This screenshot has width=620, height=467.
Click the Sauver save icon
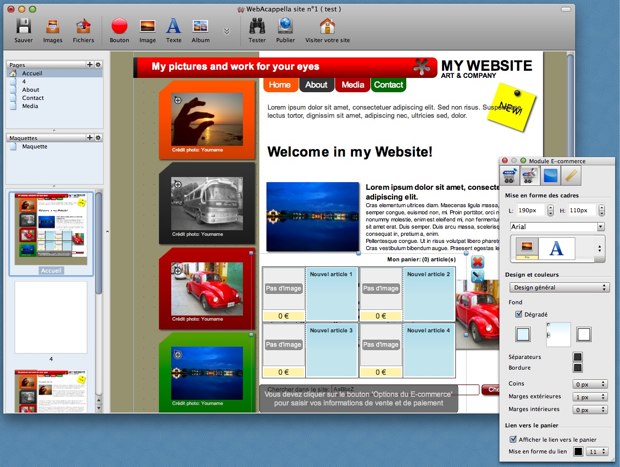click(23, 26)
